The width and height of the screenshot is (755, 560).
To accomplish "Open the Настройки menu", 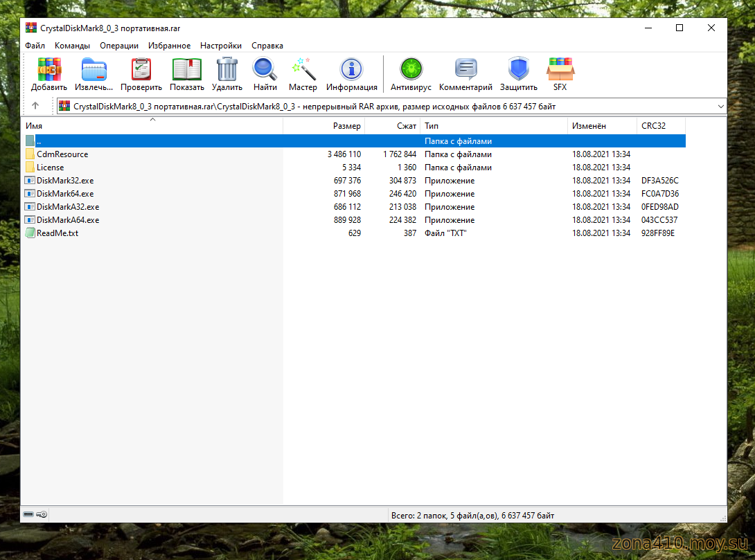I will point(221,46).
